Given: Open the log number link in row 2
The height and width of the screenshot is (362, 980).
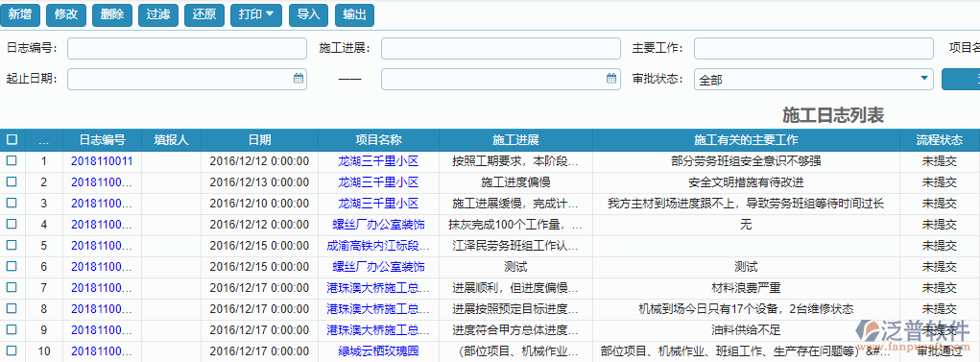Looking at the screenshot, I should click(102, 182).
